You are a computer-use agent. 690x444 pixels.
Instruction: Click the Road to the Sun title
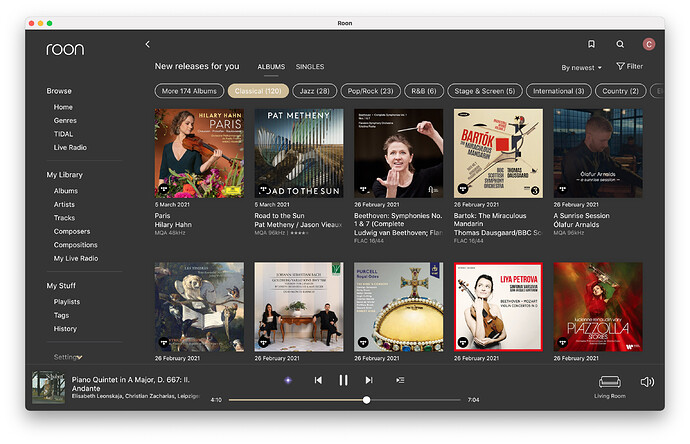point(279,216)
